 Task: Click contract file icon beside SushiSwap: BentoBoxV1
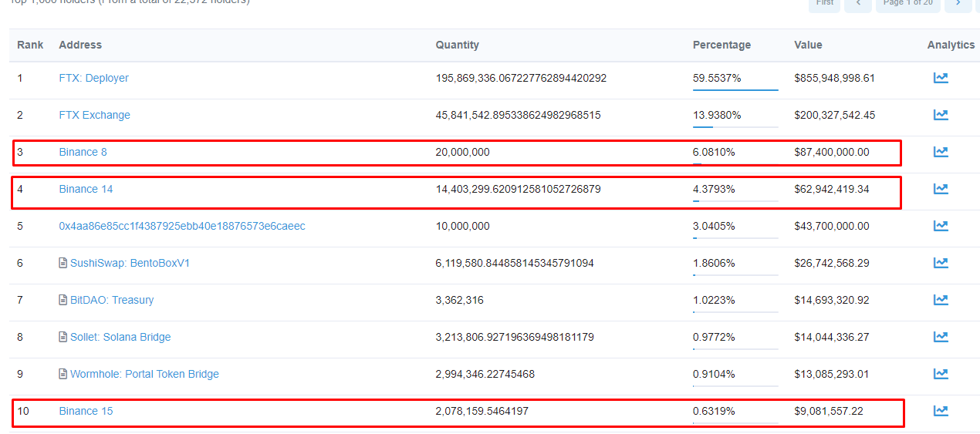[63, 263]
